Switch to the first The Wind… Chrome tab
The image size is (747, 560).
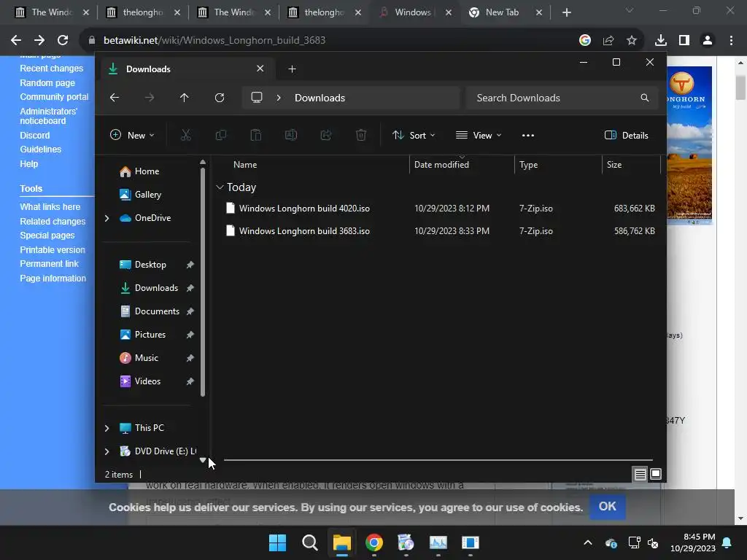tap(51, 12)
